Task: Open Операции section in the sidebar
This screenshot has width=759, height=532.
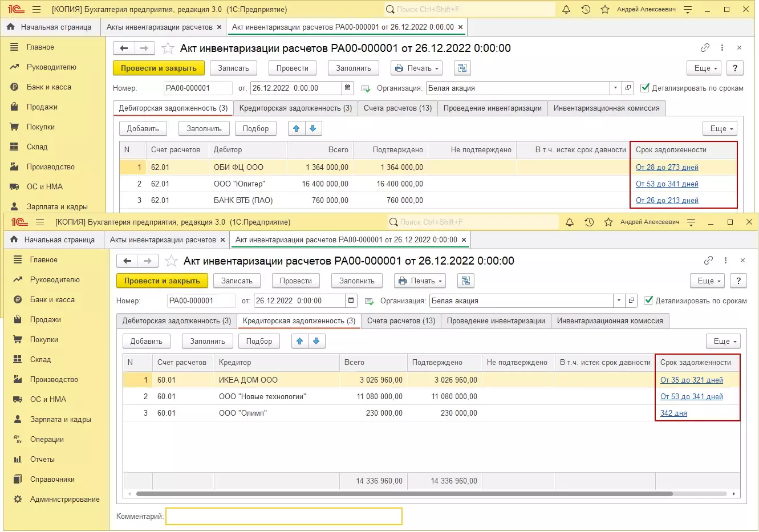Action: (x=47, y=440)
